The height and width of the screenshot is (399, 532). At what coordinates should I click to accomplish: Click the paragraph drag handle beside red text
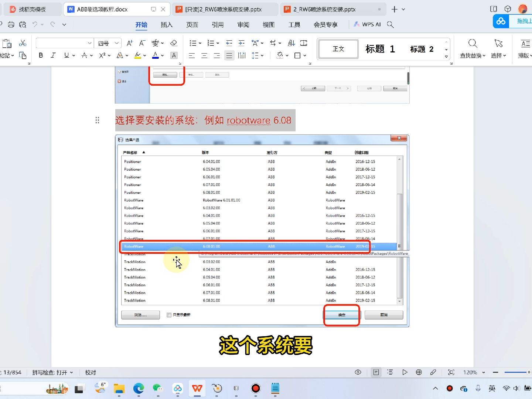tap(97, 120)
